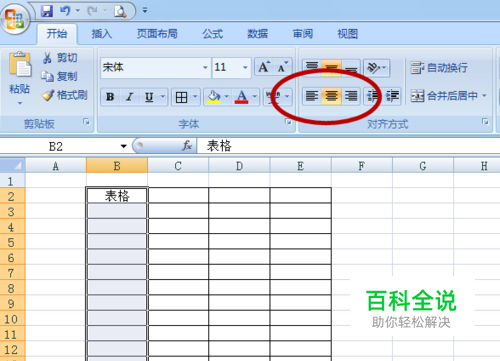Screen dimensions: 500x361
Task: Expand the font color dropdown arrow
Action: [x=255, y=97]
